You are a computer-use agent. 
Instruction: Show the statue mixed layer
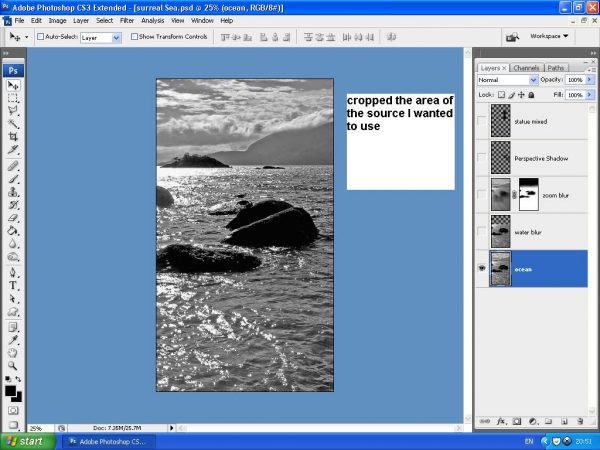pyautogui.click(x=482, y=121)
